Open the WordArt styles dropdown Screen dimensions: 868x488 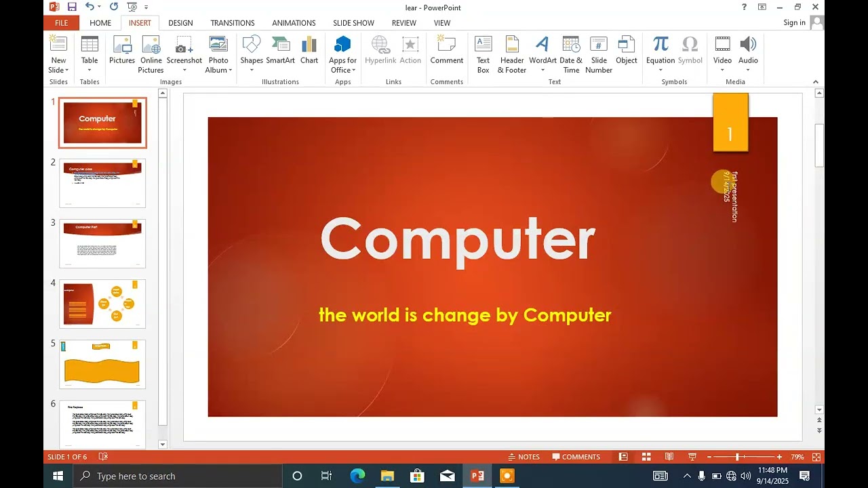click(x=542, y=70)
